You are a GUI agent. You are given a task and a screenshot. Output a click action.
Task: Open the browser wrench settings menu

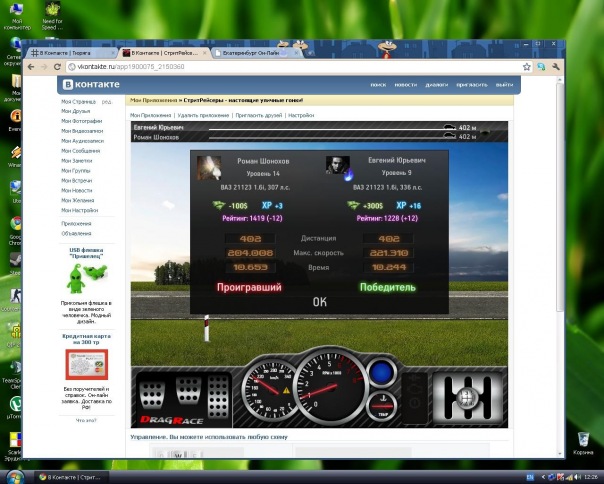click(x=555, y=67)
